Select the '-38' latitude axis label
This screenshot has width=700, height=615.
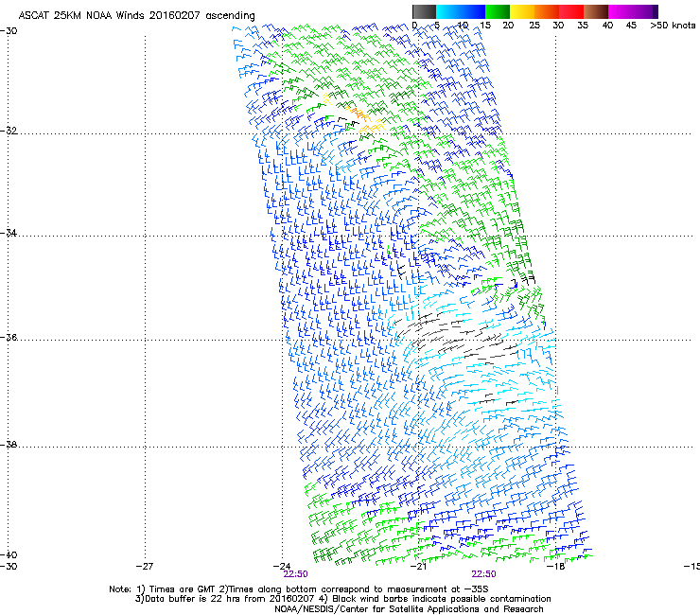coord(9,445)
